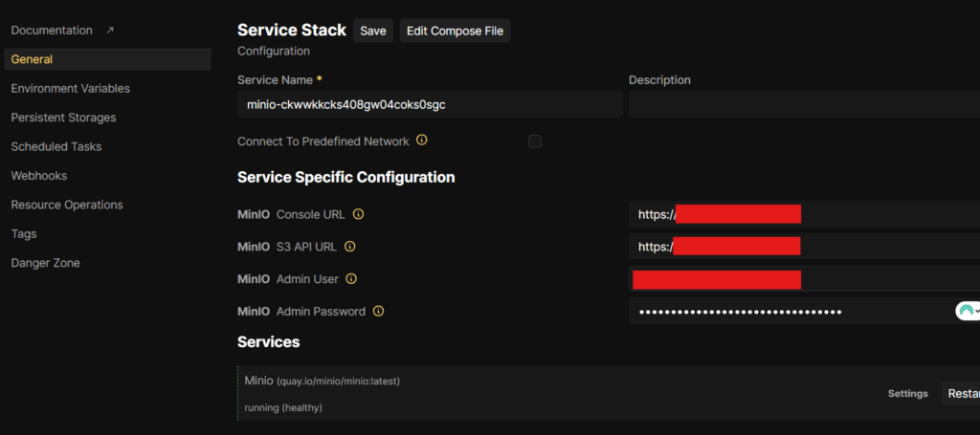Click the MinIO Admin User field
Screen dimensions: 980x435
point(804,279)
